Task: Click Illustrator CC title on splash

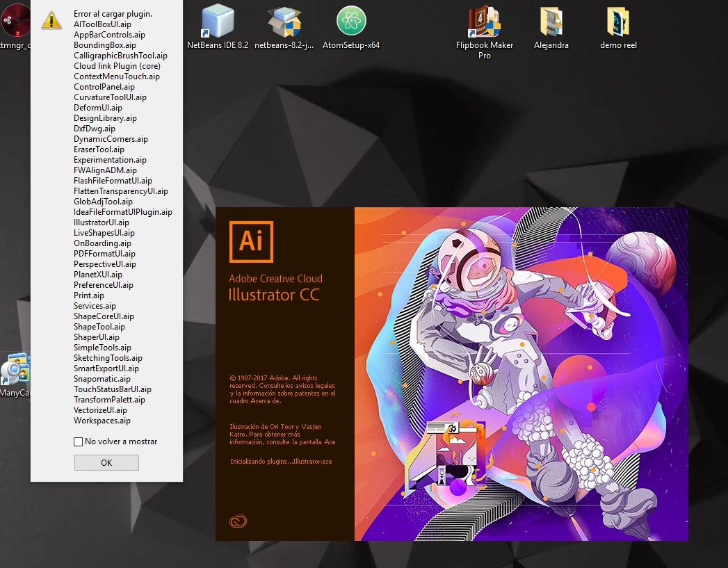Action: tap(274, 295)
